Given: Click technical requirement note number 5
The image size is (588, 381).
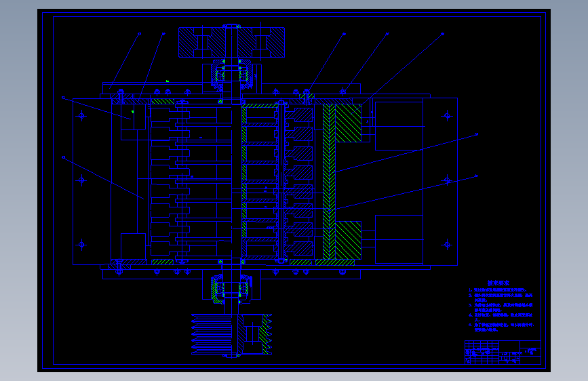Looking at the screenshot, I should pyautogui.click(x=501, y=327).
